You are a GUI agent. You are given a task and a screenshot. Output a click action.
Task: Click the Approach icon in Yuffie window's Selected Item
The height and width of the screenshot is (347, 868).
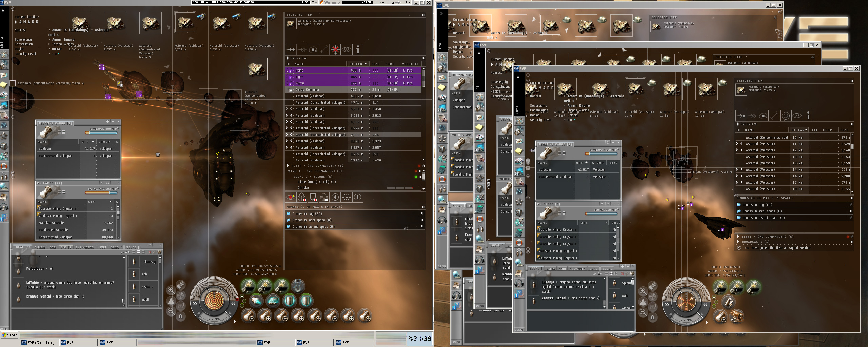pyautogui.click(x=741, y=116)
